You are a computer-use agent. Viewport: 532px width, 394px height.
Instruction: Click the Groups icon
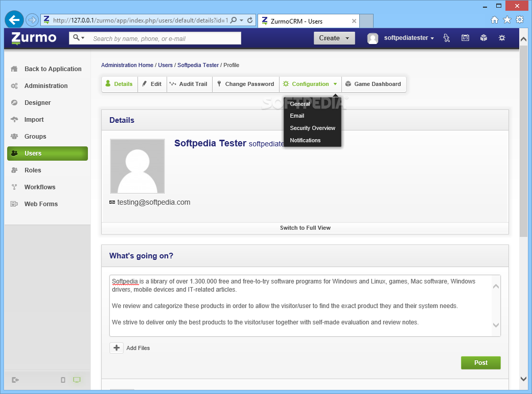[x=14, y=137]
